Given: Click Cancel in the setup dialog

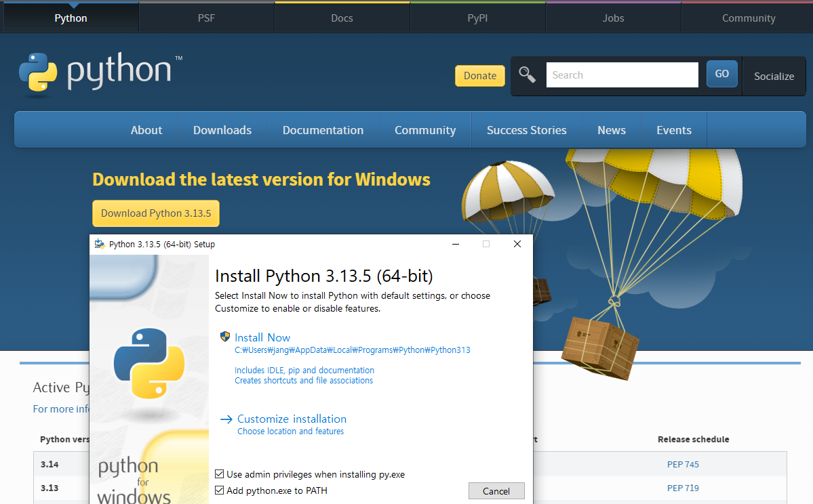Looking at the screenshot, I should 496,491.
